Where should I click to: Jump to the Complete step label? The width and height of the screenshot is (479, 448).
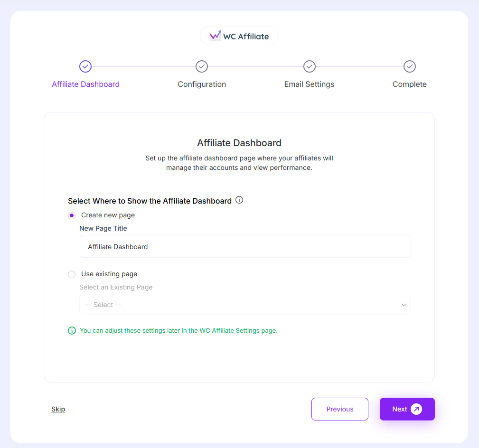point(409,84)
